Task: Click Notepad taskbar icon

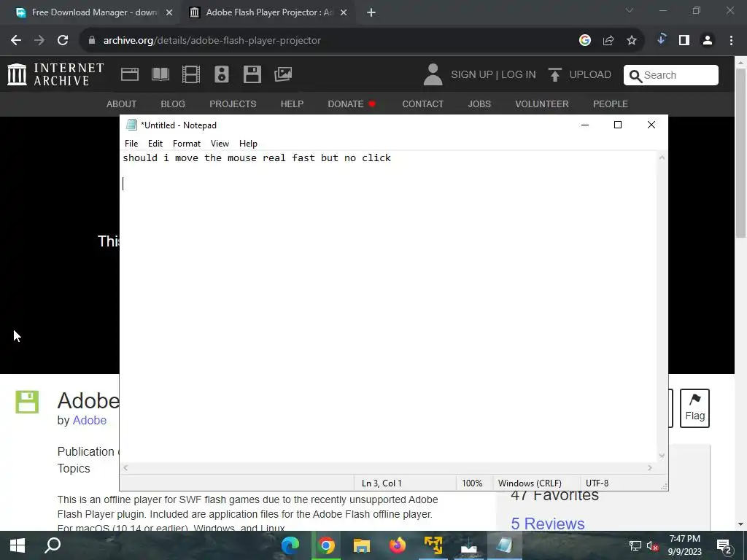Action: 505,545
